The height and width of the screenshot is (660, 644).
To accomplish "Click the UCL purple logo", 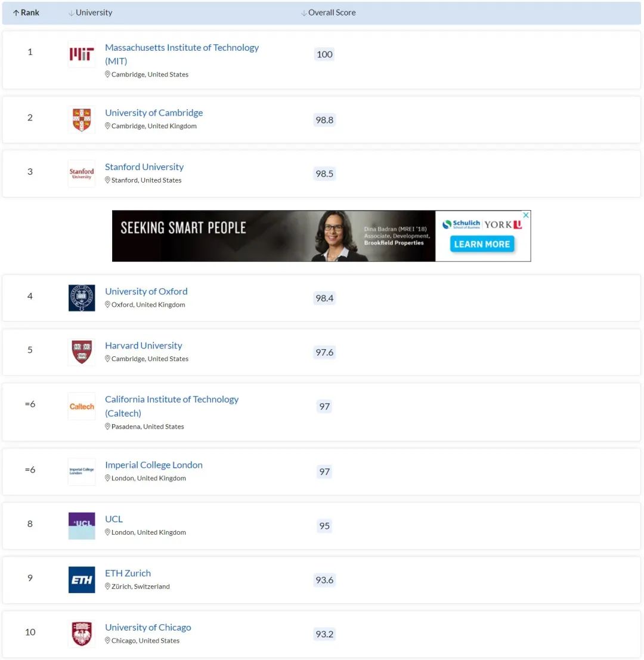I will point(82,526).
